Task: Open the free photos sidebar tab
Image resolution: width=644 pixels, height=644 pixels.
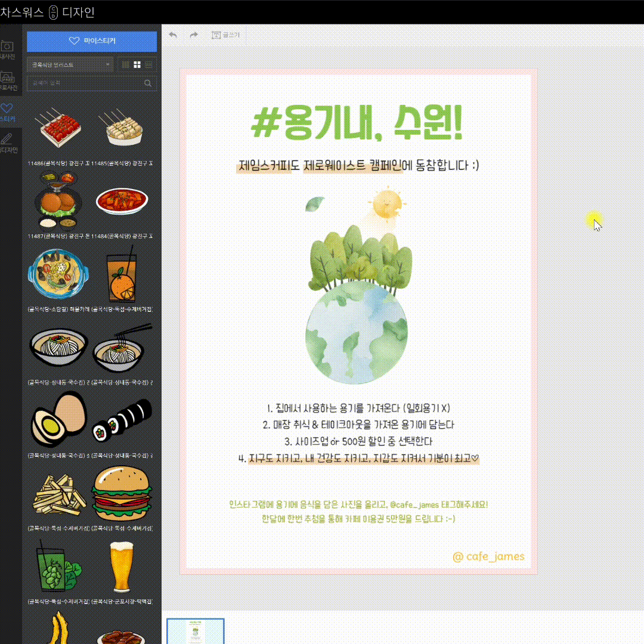Action: (8, 81)
